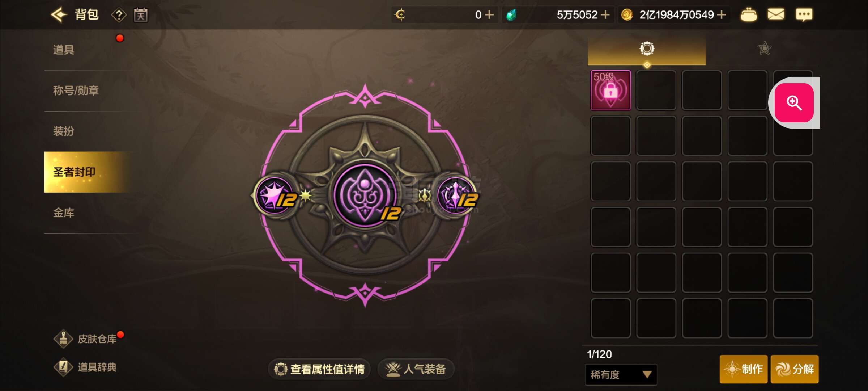
Task: Select the left star-shaped seal slot
Action: [276, 196]
